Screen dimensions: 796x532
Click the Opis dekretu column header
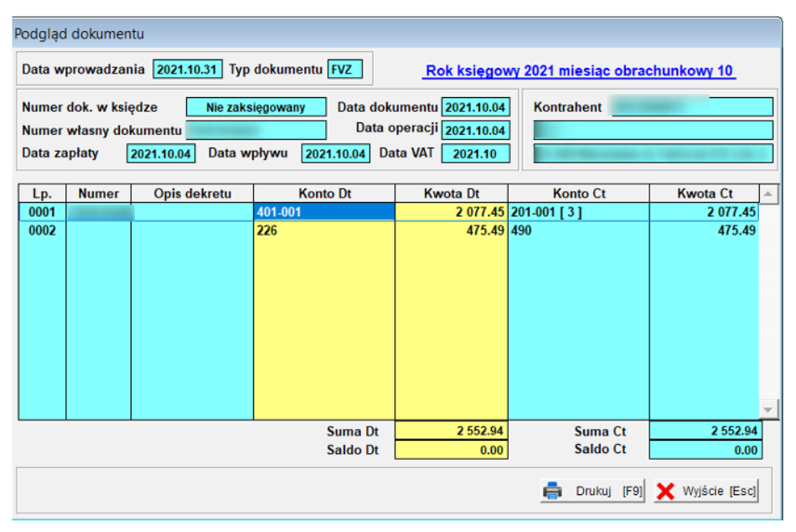point(193,194)
